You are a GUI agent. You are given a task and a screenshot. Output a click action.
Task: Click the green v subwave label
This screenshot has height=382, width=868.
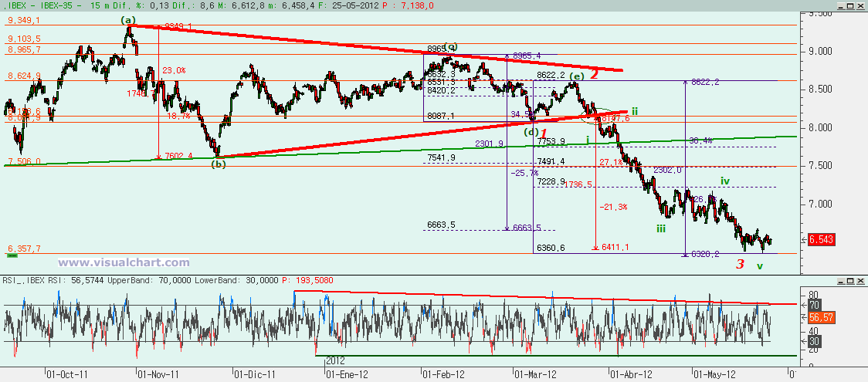point(760,266)
